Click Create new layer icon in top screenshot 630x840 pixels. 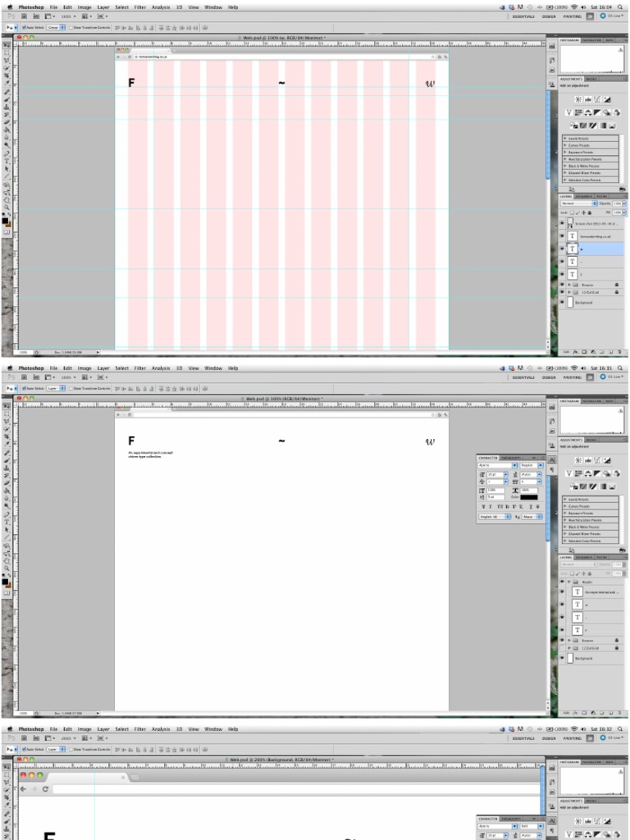point(610,351)
